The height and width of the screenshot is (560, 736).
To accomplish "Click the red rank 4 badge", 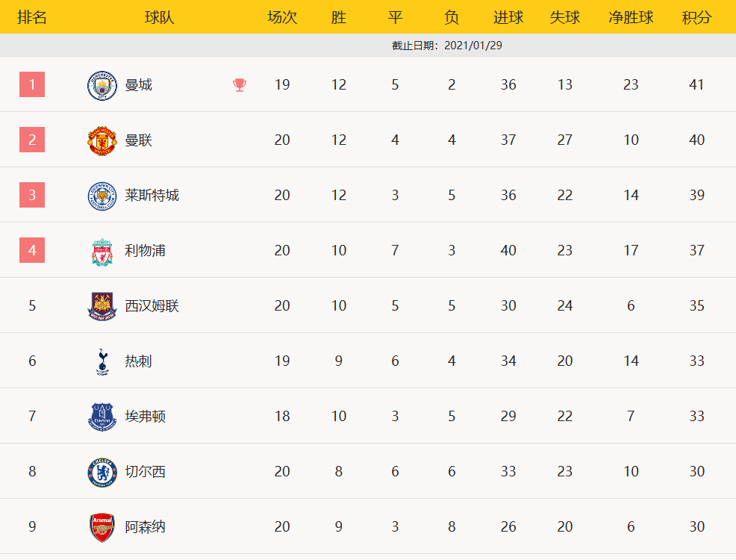I will (32, 250).
